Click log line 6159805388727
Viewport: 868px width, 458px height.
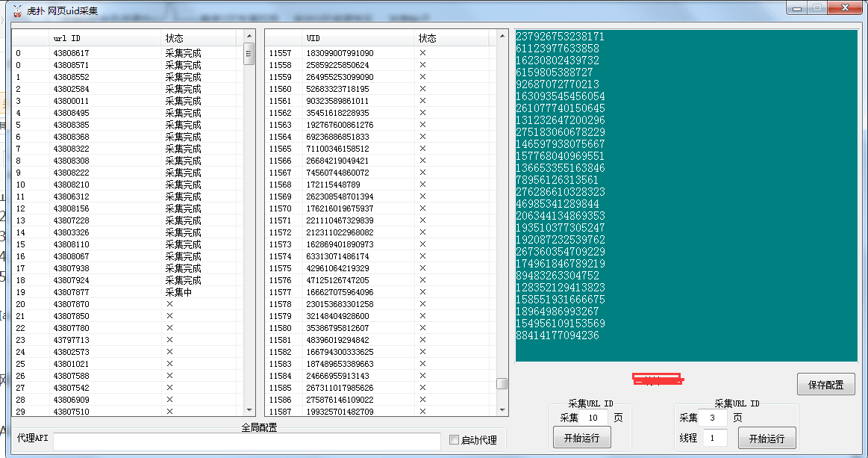tap(554, 72)
